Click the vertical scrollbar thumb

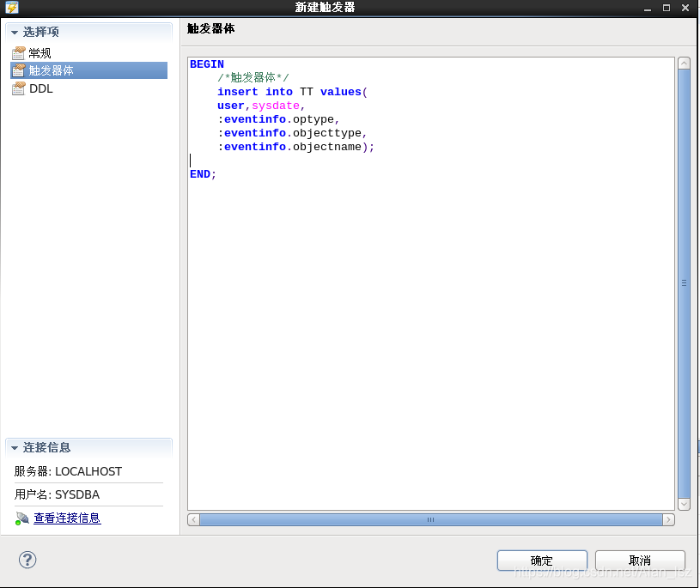[684, 283]
